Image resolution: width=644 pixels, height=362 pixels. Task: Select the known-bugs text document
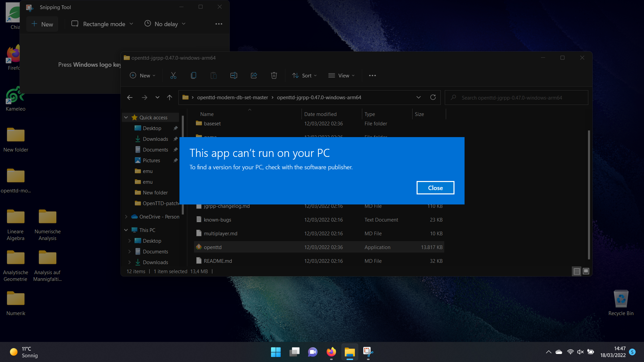click(x=319, y=220)
